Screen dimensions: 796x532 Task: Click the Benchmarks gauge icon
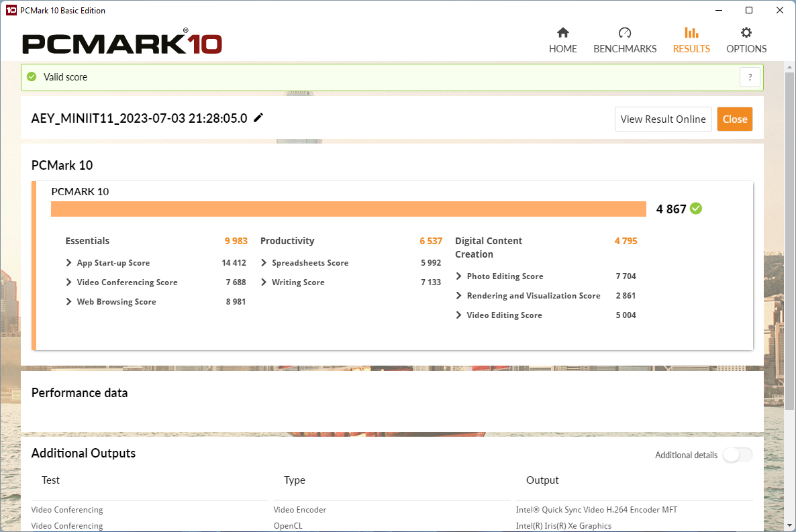tap(625, 33)
